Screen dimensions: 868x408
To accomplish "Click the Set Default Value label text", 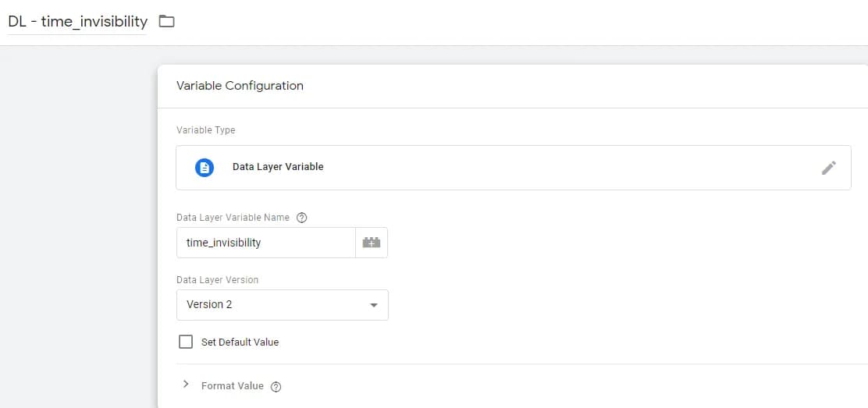I will 240,342.
